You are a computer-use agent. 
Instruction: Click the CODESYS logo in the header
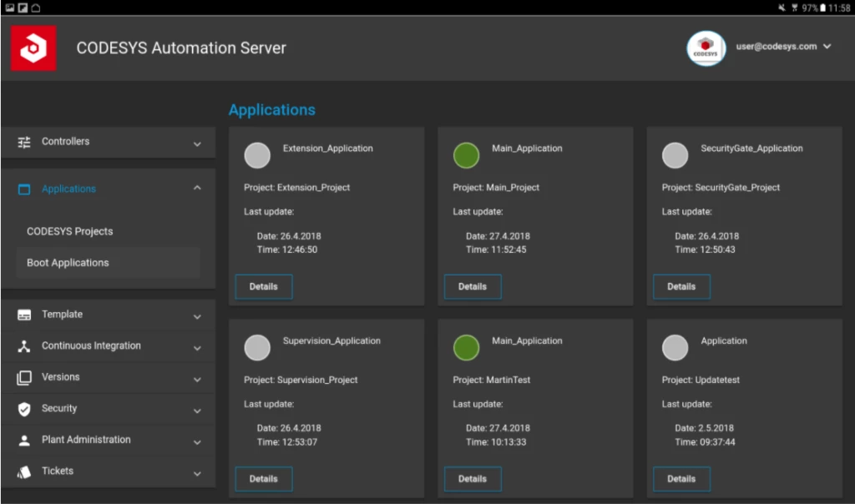click(x=33, y=48)
